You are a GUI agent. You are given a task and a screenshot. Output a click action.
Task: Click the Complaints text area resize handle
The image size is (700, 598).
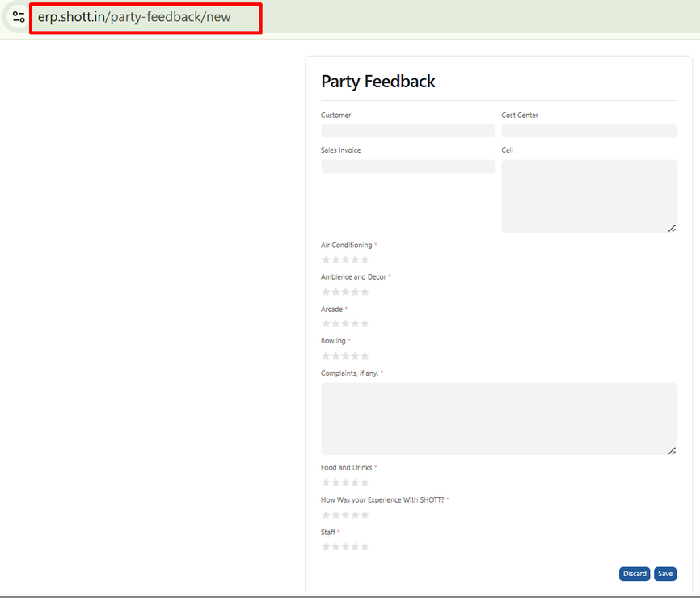[x=672, y=451]
